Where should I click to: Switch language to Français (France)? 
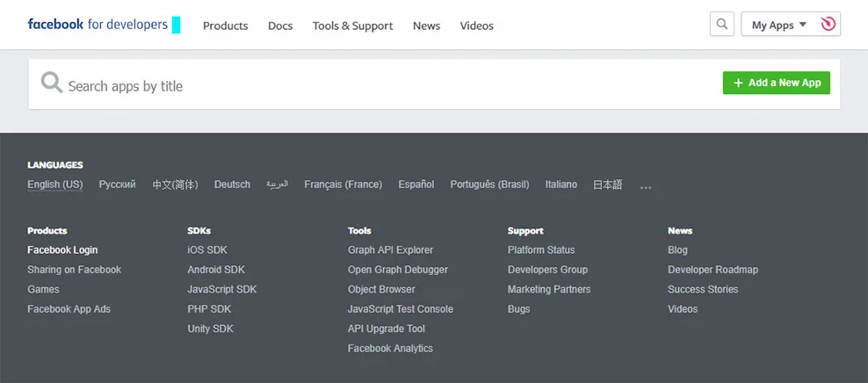click(x=344, y=184)
